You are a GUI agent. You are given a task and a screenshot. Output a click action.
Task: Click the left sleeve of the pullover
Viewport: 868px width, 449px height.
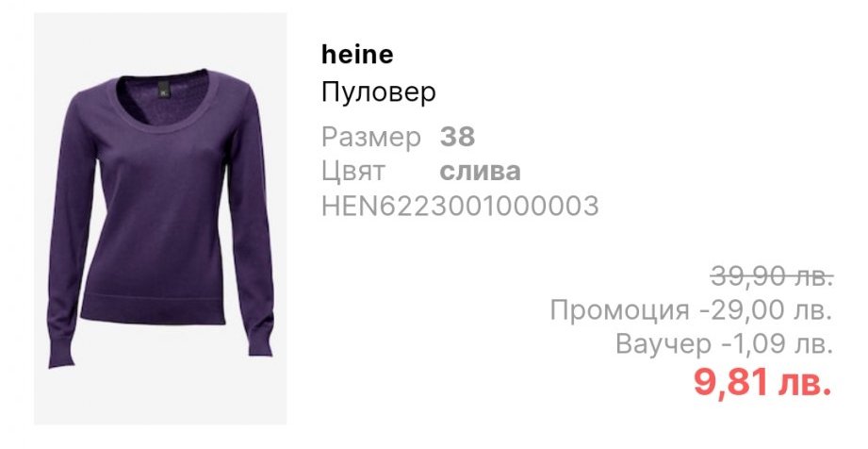(72, 233)
